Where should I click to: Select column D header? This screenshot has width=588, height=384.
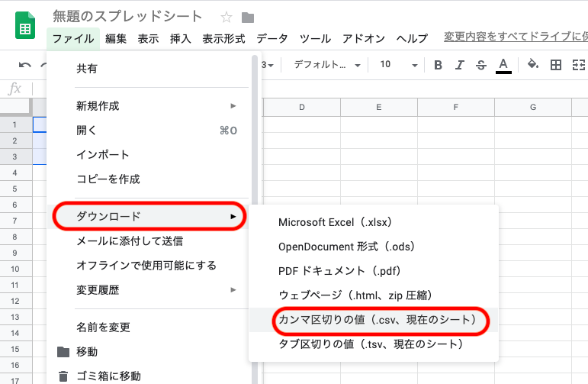302,108
